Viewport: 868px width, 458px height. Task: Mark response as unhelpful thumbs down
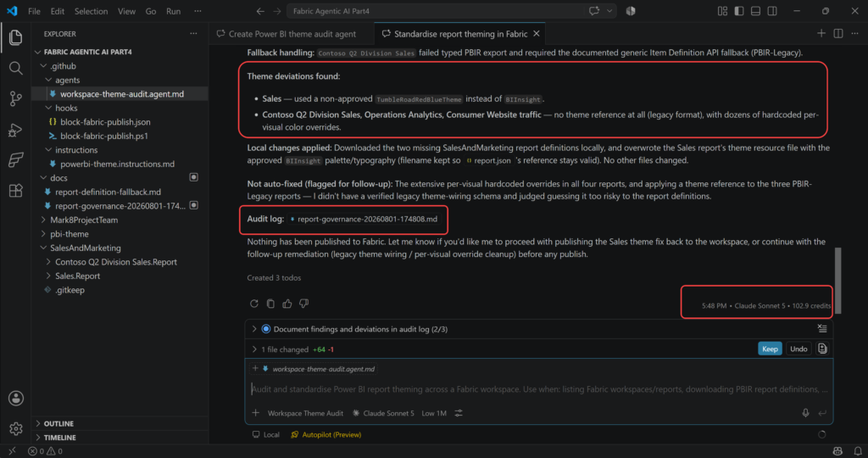[x=303, y=304]
